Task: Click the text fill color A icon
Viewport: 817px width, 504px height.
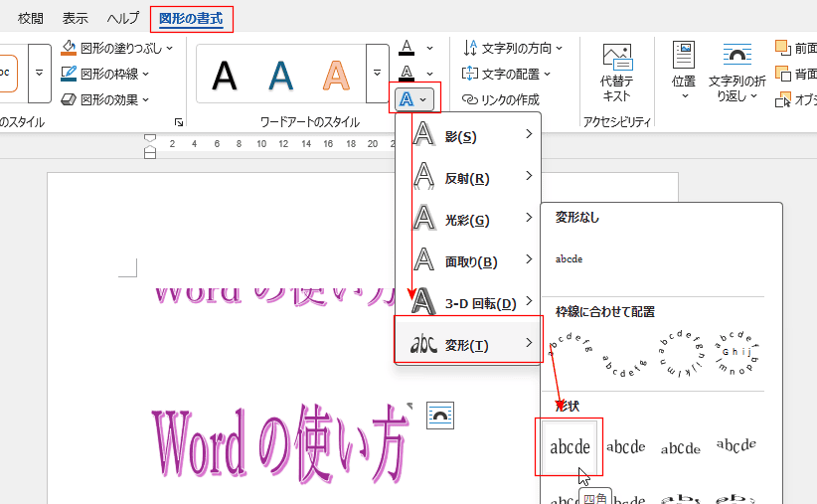Action: point(406,48)
